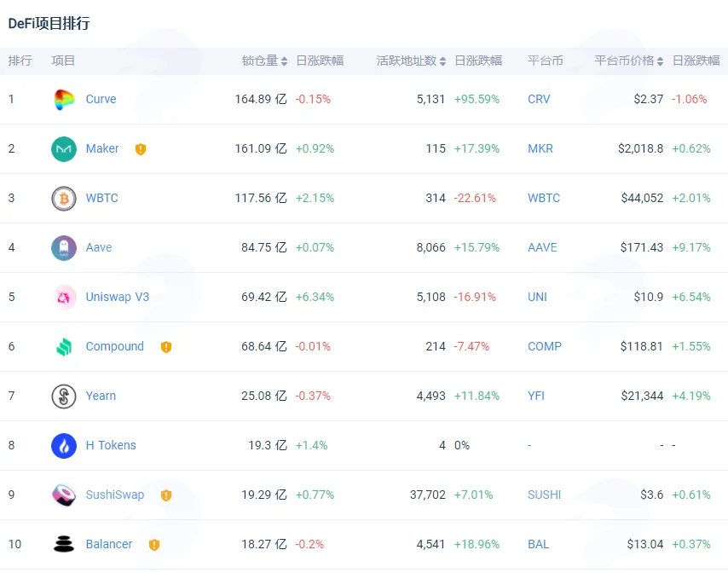Click the MKR token link
The width and height of the screenshot is (728, 573).
[540, 148]
